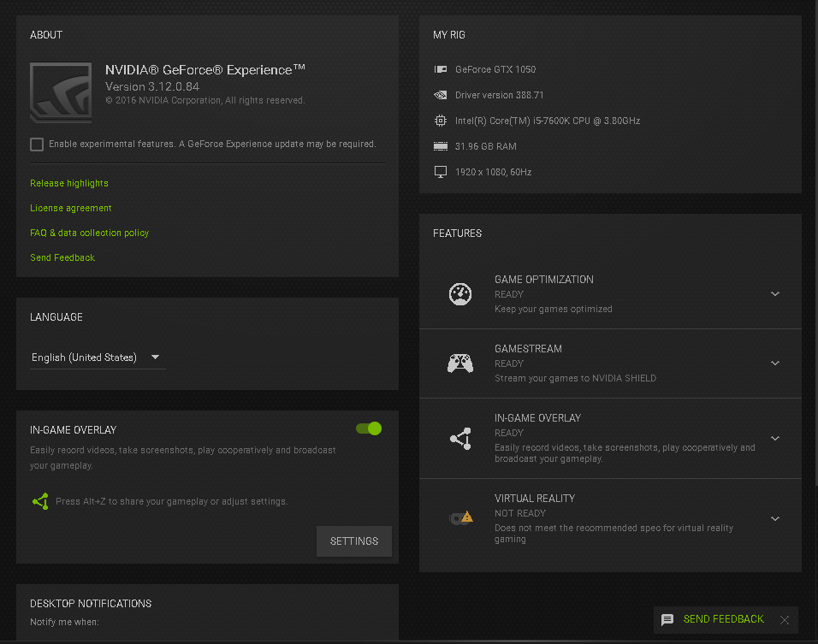Click the NVIDIA GeForce Experience logo

[x=60, y=93]
